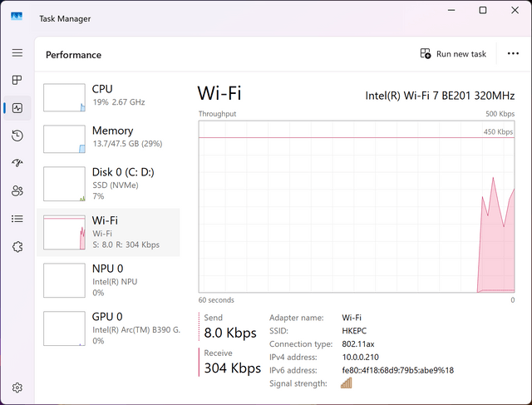Click the 19% 2.67 GHz CPU stats

pyautogui.click(x=119, y=102)
